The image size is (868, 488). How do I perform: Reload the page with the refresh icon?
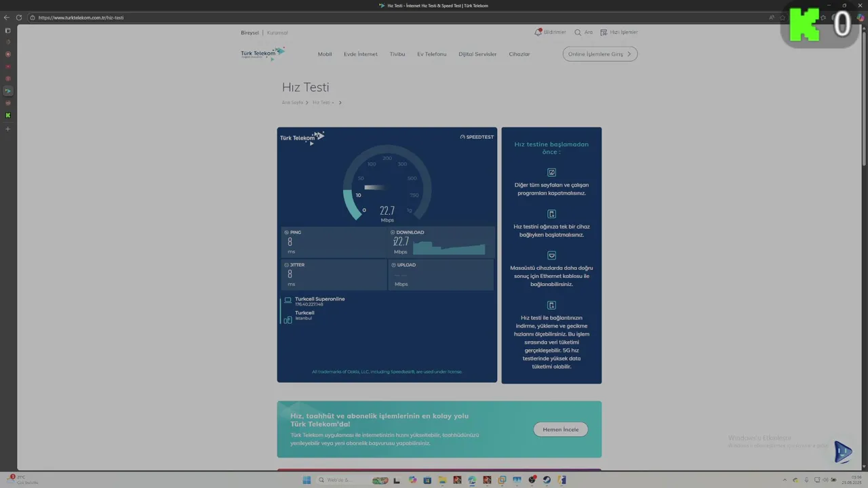pyautogui.click(x=19, y=18)
